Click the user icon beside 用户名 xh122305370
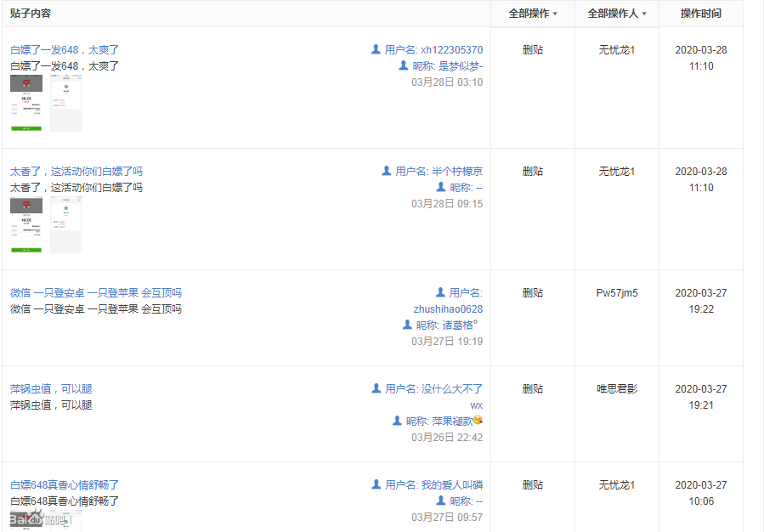Screen dimensions: 764x532 pyautogui.click(x=376, y=50)
